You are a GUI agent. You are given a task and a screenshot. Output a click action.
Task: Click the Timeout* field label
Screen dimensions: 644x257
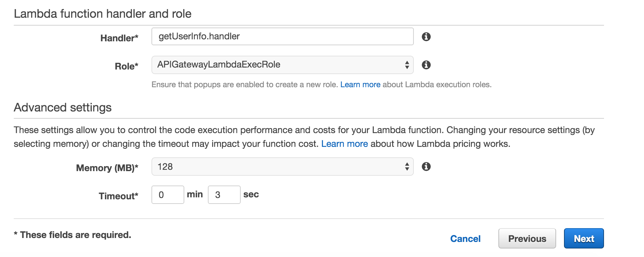click(118, 196)
